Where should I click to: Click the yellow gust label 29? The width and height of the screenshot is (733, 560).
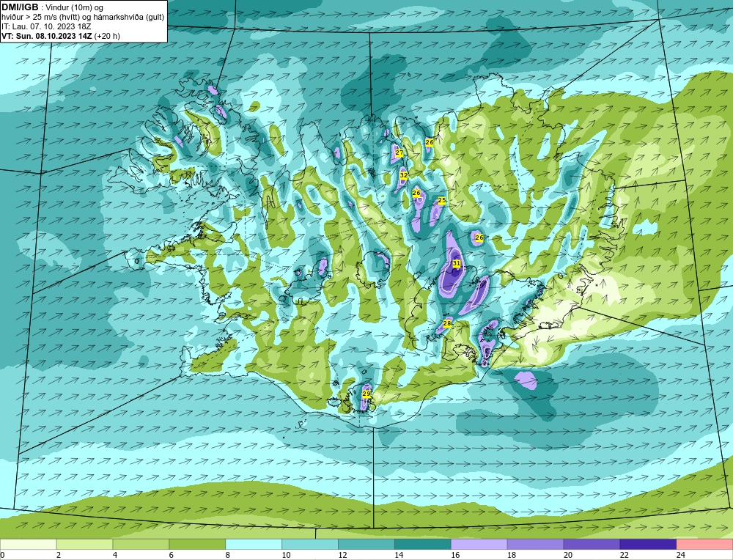point(366,394)
